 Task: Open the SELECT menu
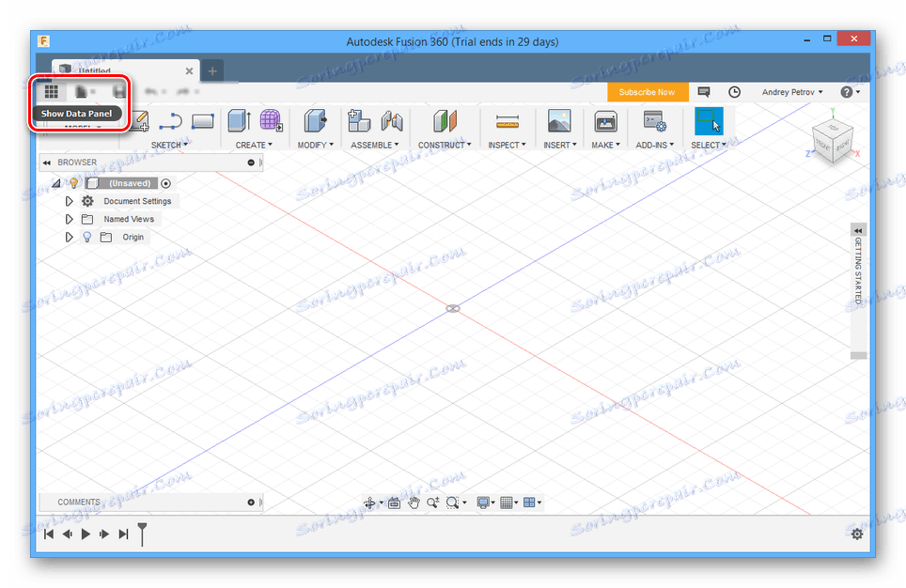coord(709,145)
